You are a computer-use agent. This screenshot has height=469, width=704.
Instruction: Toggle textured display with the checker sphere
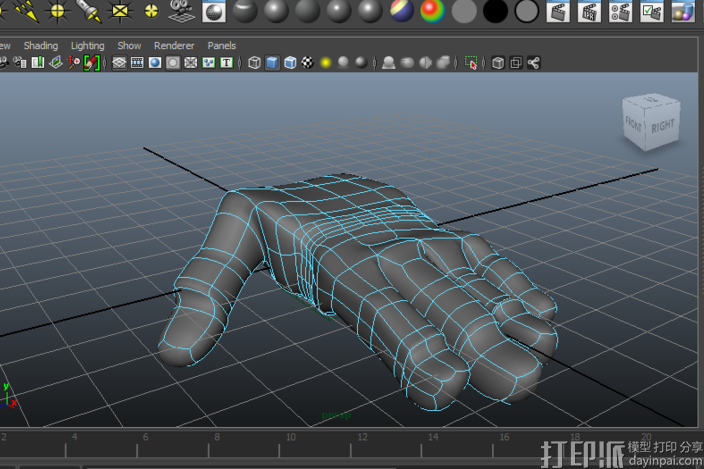308,63
